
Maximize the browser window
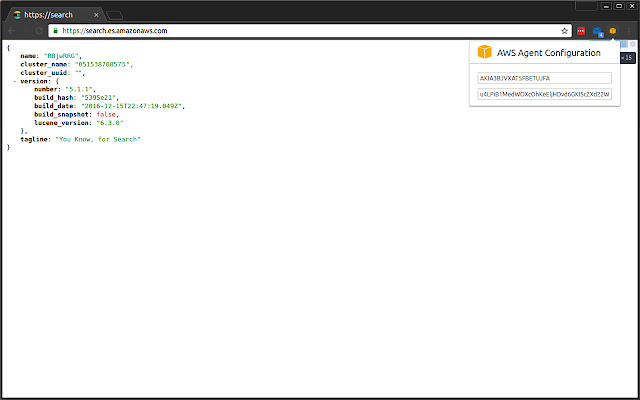click(619, 6)
